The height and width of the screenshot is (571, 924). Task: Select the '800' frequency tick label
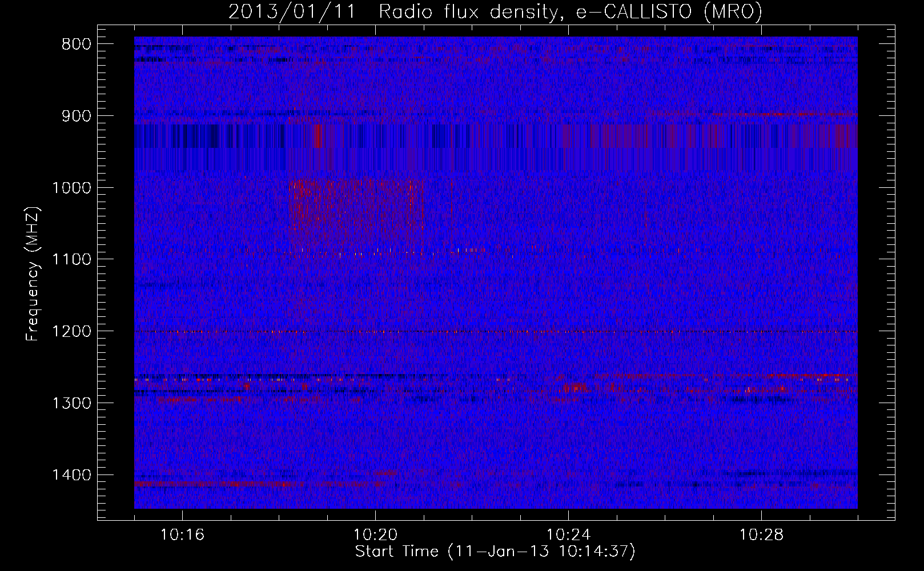75,45
